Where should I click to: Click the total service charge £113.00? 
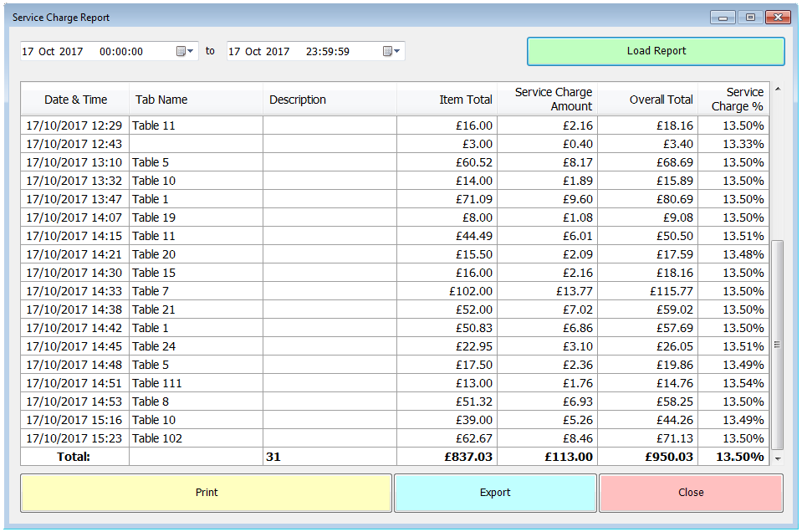coord(547,457)
